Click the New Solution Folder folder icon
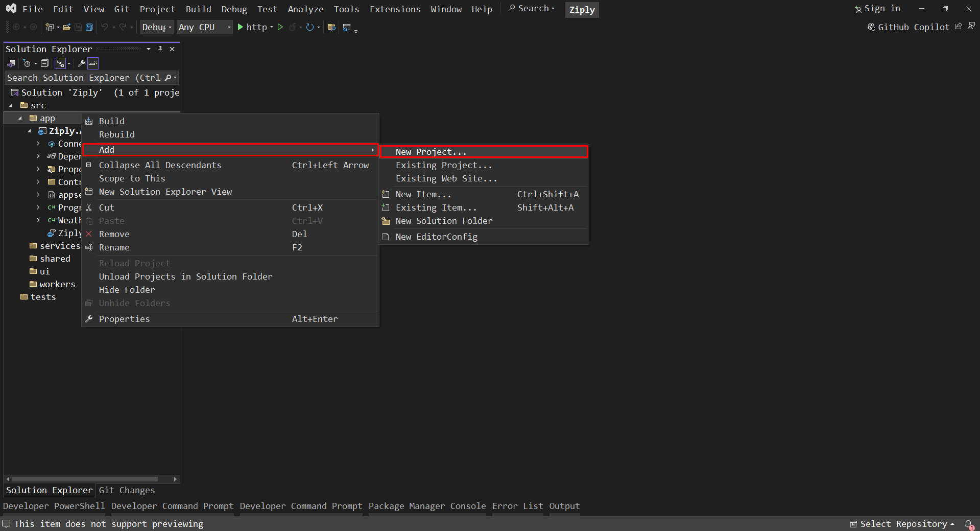The width and height of the screenshot is (980, 531). click(x=386, y=221)
